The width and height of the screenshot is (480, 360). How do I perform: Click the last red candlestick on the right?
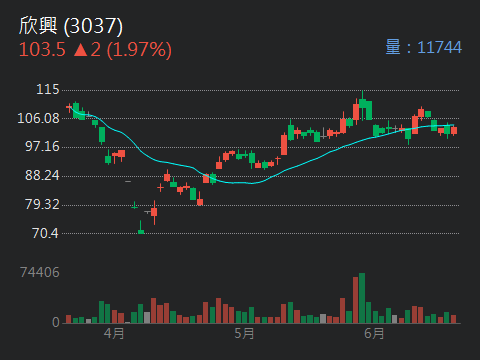454,131
